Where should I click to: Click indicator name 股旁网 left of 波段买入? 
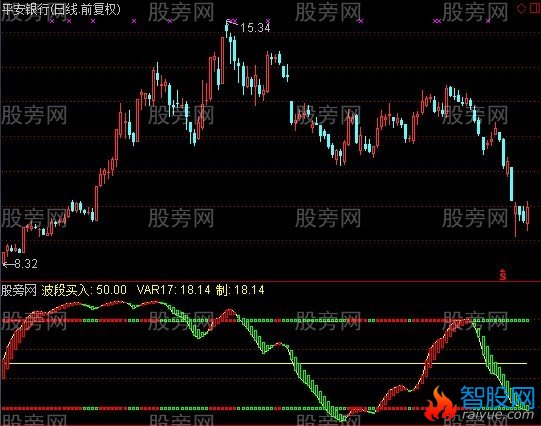(x=19, y=290)
